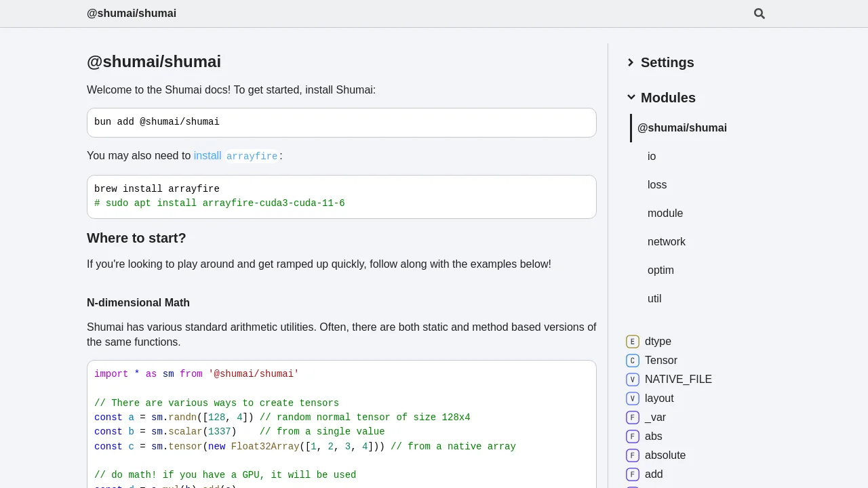This screenshot has height=488, width=868.
Task: Click the 'Where to start?' heading
Action: pos(136,239)
